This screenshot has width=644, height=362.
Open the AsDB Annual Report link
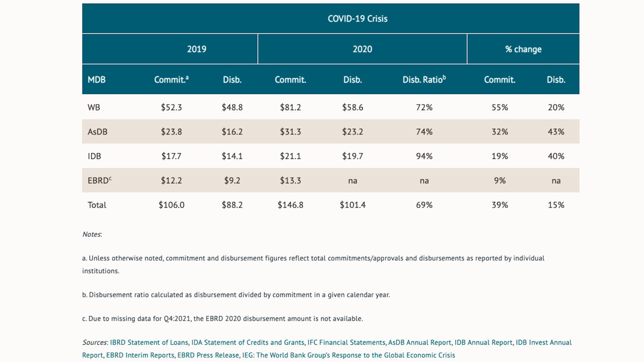420,342
